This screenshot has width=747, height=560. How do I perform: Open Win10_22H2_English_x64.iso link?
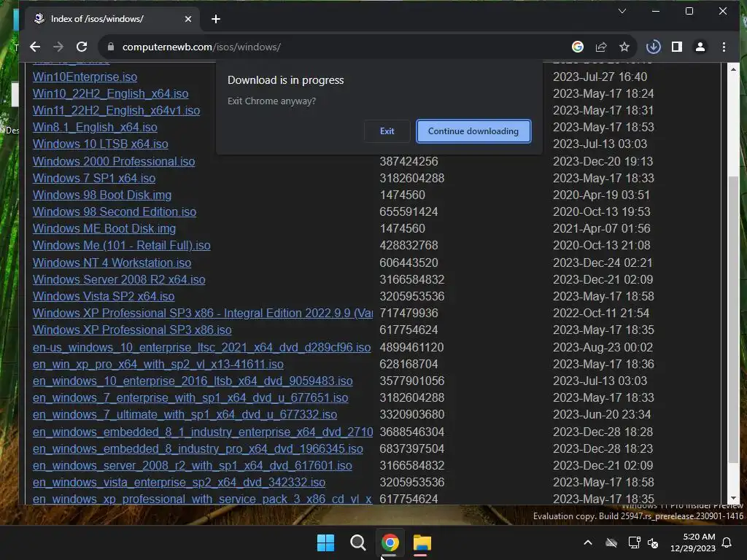coord(111,93)
